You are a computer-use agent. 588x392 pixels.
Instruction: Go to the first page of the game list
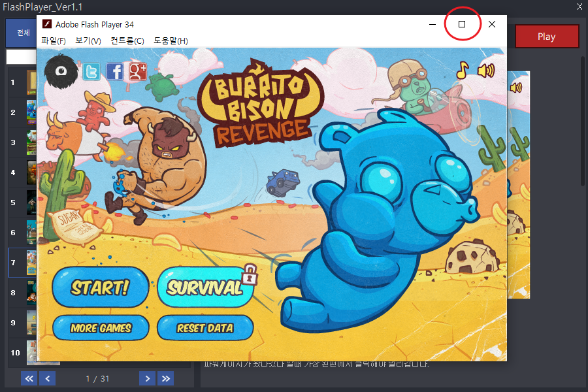[x=29, y=378]
